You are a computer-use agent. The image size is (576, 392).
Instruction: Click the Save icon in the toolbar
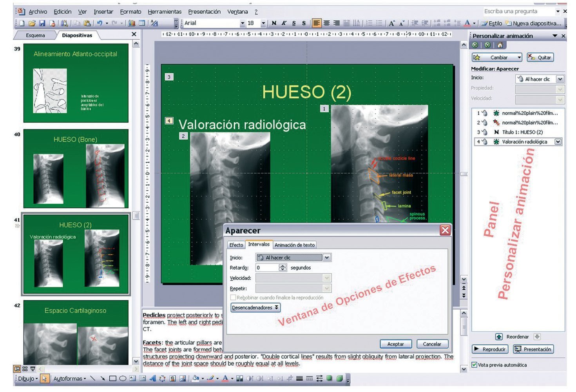point(42,24)
